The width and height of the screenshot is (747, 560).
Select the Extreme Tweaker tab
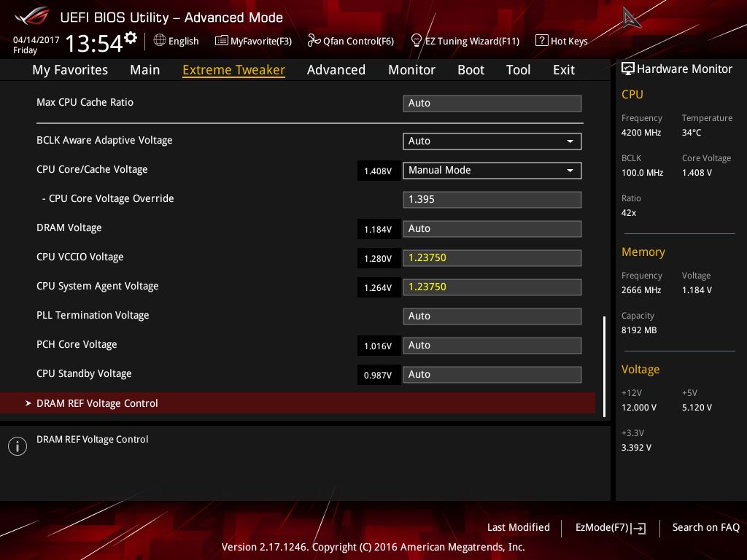(x=234, y=70)
